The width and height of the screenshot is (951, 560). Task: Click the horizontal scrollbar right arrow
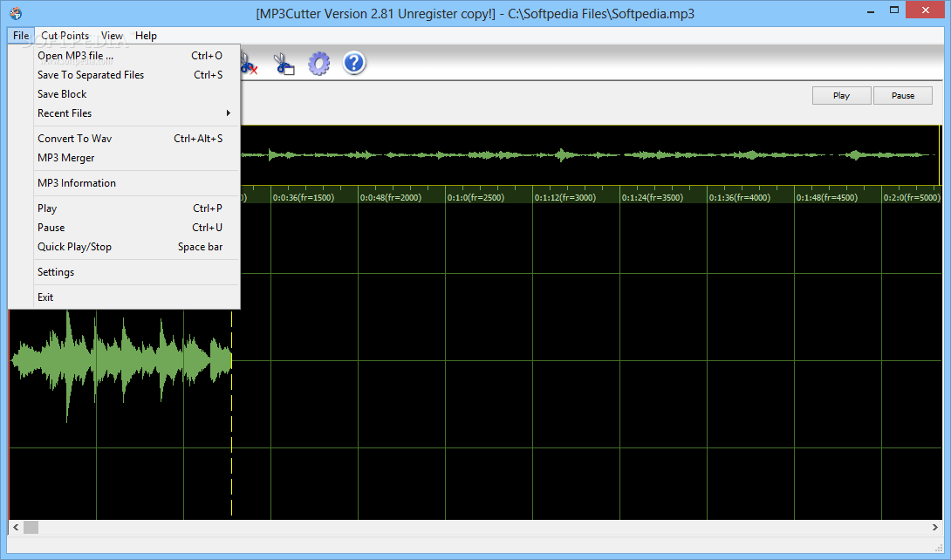[934, 527]
